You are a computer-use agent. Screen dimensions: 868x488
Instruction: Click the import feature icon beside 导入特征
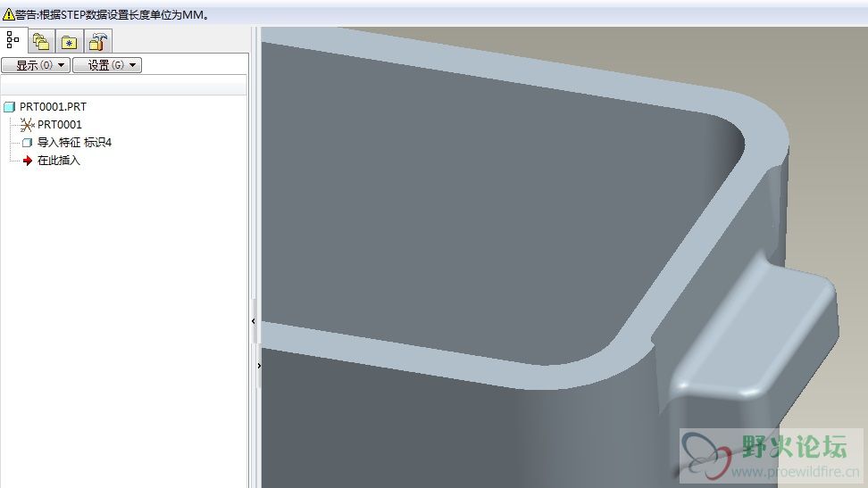(x=27, y=143)
